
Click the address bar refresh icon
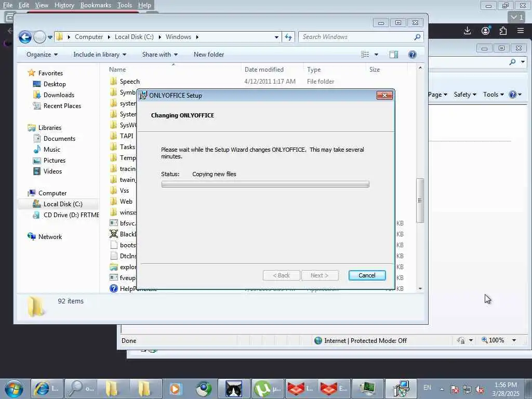[x=288, y=37]
